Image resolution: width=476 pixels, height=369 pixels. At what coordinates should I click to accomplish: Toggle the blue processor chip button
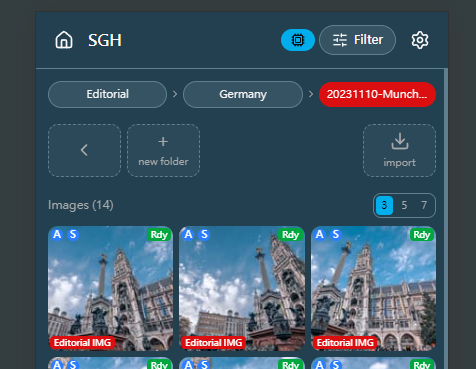click(x=298, y=40)
